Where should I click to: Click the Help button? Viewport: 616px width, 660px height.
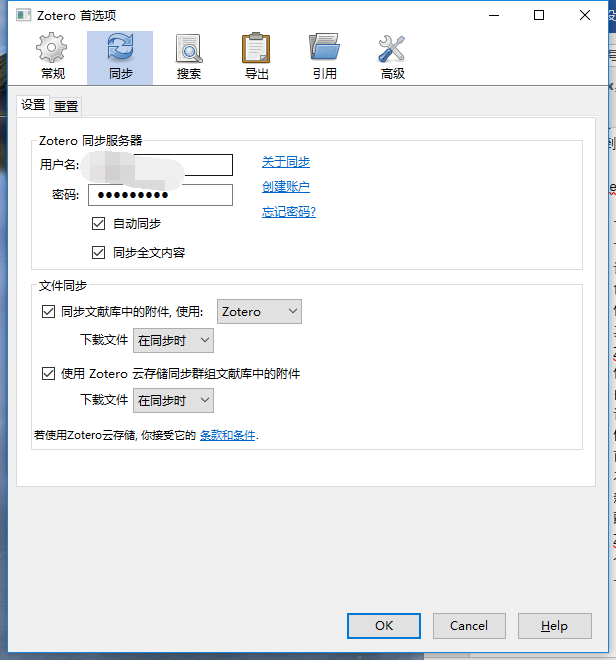(555, 626)
